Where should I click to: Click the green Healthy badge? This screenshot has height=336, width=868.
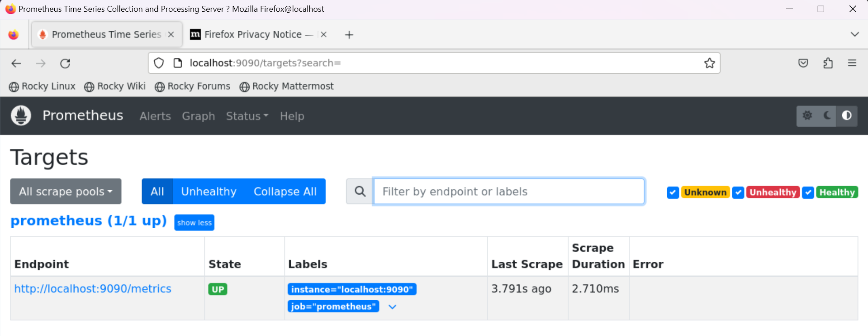[837, 192]
